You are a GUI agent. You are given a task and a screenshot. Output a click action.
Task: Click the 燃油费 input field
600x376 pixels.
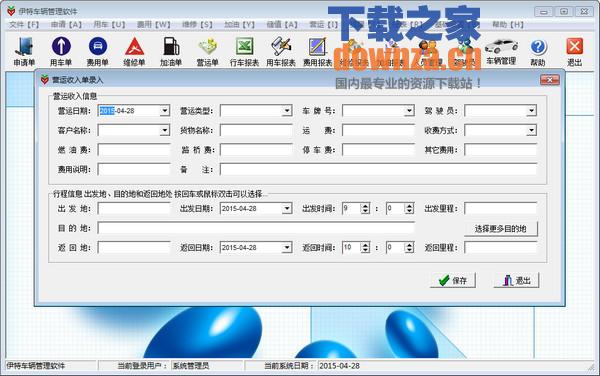[x=134, y=150]
